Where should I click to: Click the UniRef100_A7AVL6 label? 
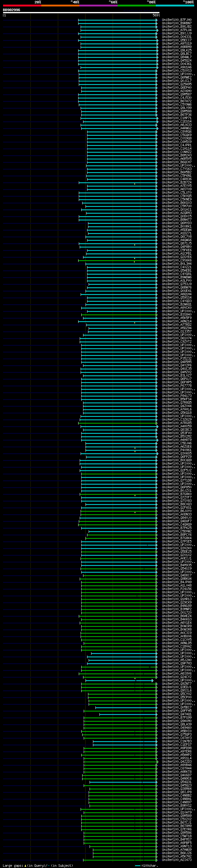176,410
